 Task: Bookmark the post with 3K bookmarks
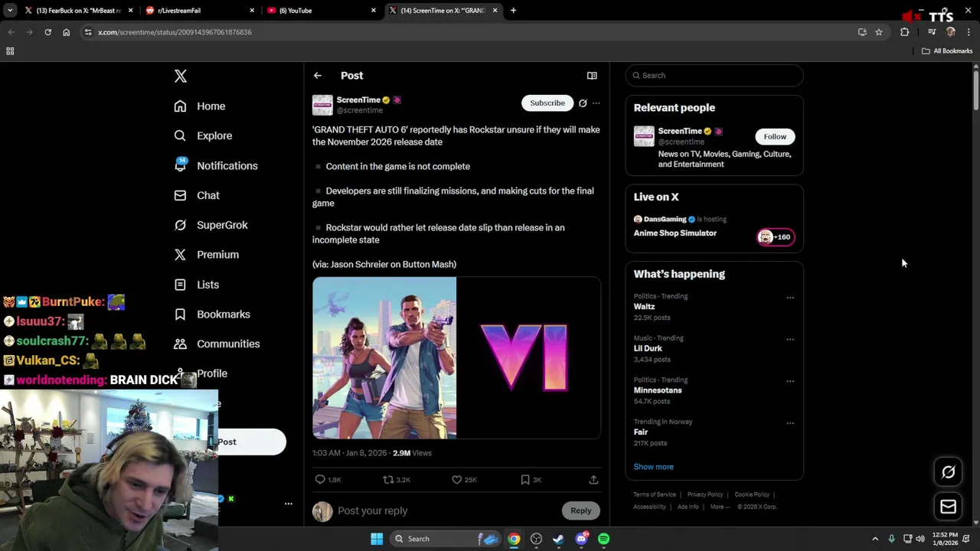(x=531, y=480)
